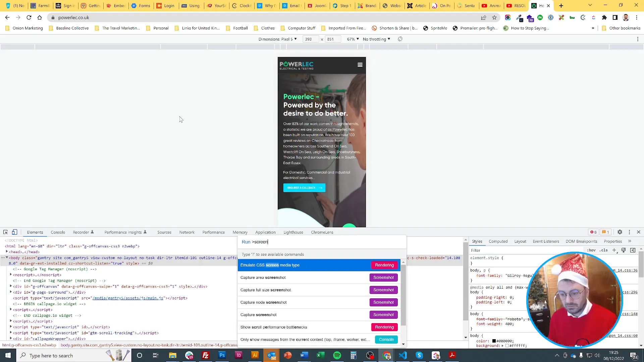The height and width of the screenshot is (362, 644).
Task: Expand the callpageWrapper div node
Action: (11, 338)
